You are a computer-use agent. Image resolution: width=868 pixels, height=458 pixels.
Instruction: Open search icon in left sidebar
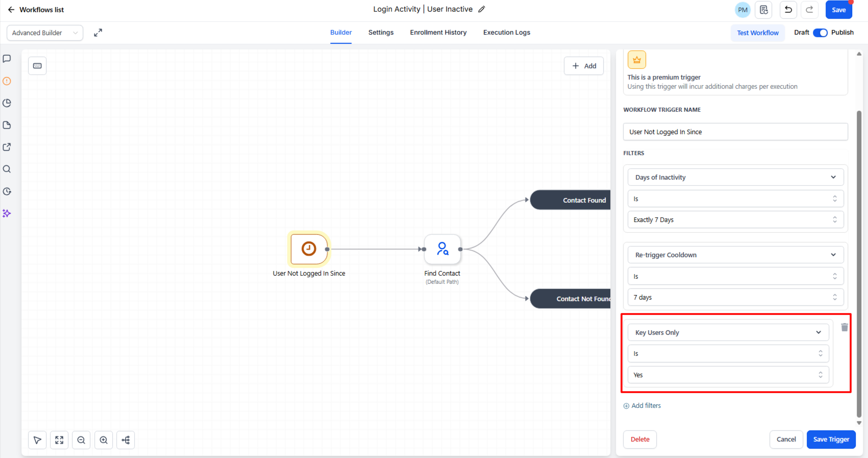(7, 169)
